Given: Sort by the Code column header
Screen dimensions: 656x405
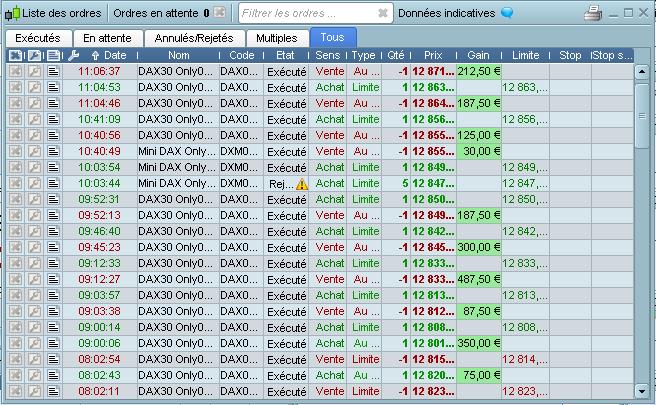Looking at the screenshot, I should (x=242, y=55).
